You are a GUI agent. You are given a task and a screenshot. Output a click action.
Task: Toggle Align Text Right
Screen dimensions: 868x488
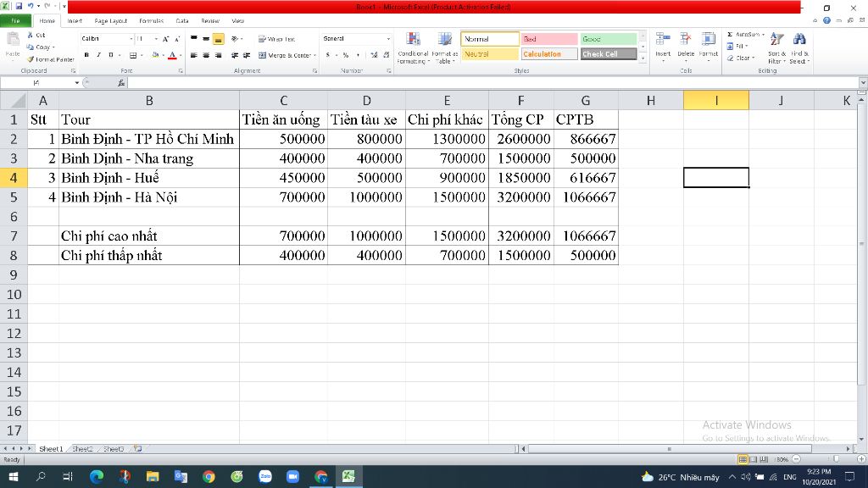pos(218,55)
